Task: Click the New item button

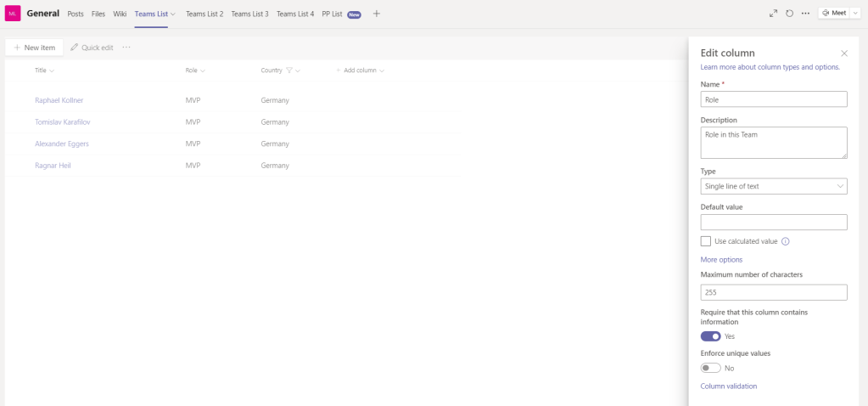Action: click(34, 48)
